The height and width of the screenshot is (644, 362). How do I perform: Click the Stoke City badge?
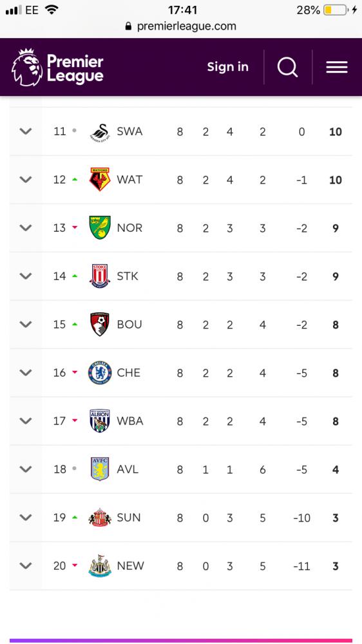pyautogui.click(x=100, y=276)
